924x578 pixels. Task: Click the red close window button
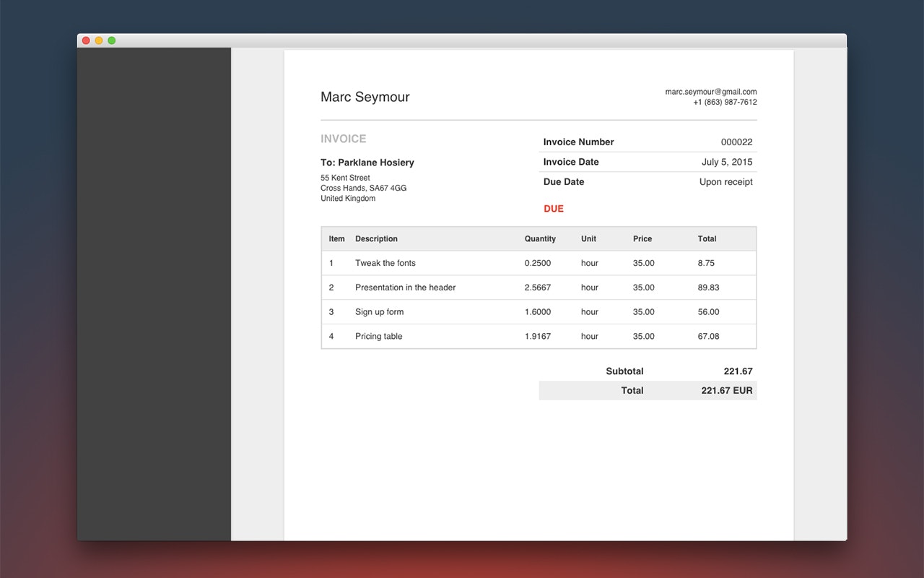86,40
